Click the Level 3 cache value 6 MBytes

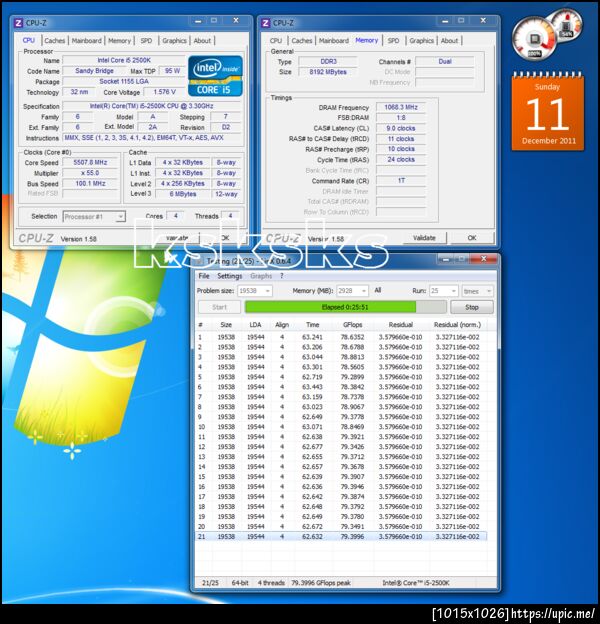click(x=183, y=194)
